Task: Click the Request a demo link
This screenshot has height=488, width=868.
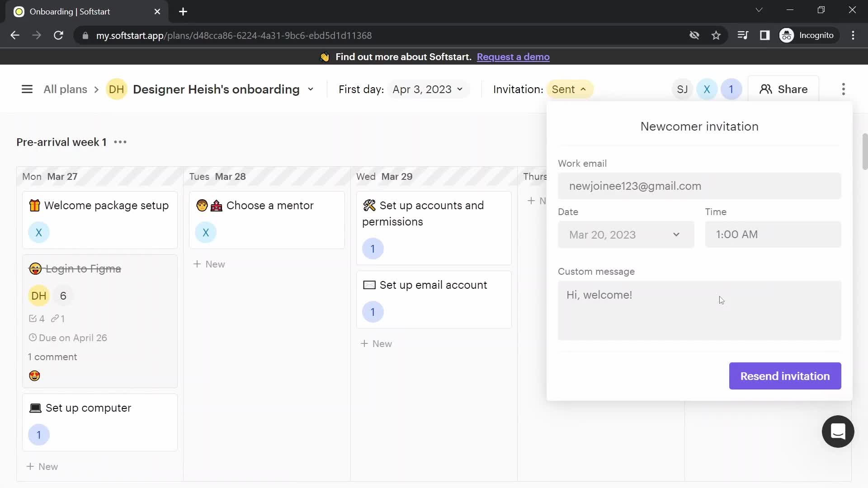Action: [x=512, y=56]
